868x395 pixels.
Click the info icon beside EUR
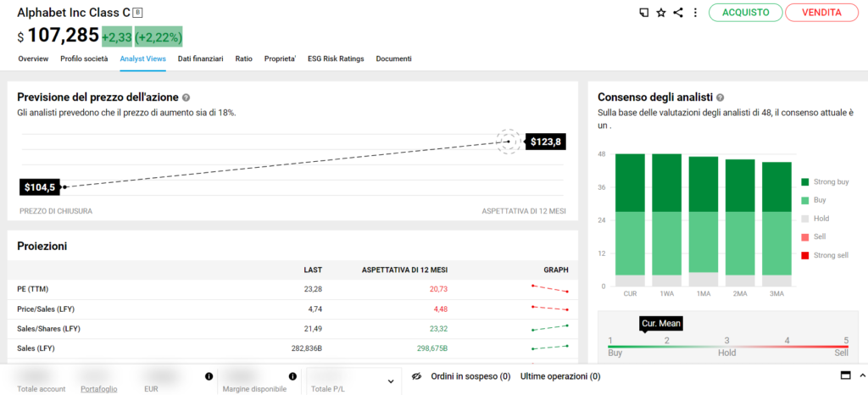tap(209, 376)
